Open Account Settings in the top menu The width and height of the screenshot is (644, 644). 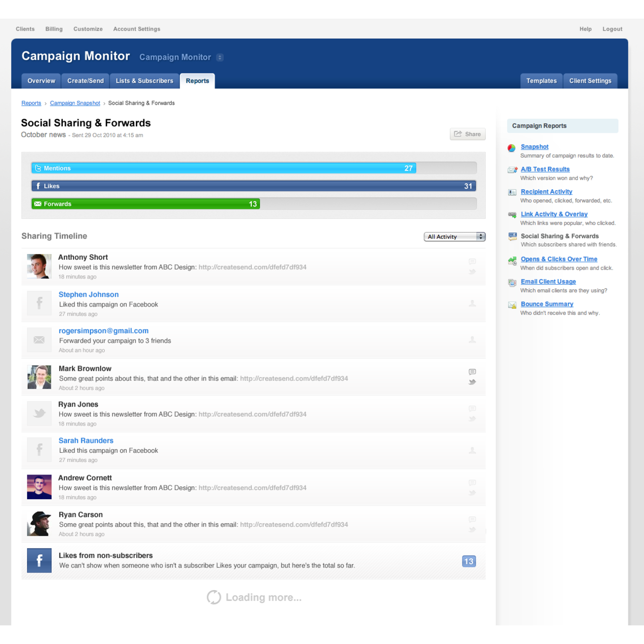point(136,29)
